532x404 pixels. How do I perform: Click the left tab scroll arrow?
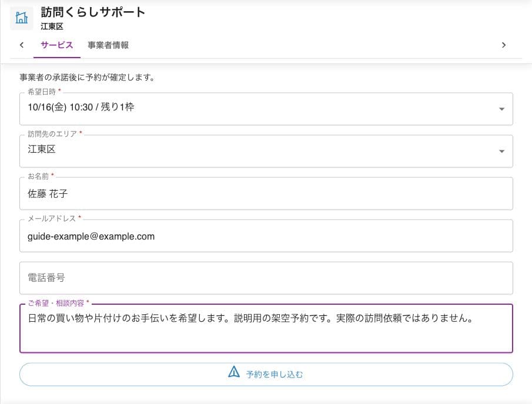[22, 45]
